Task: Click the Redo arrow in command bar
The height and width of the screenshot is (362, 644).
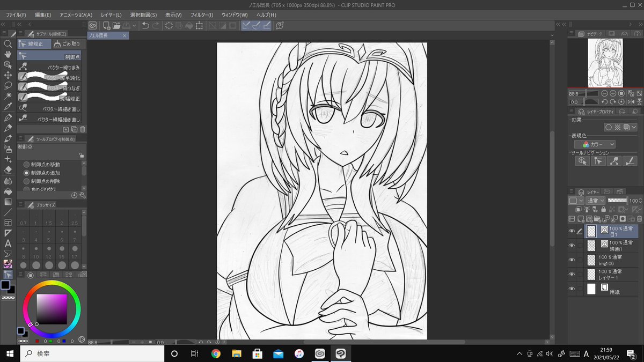Action: pos(156,25)
